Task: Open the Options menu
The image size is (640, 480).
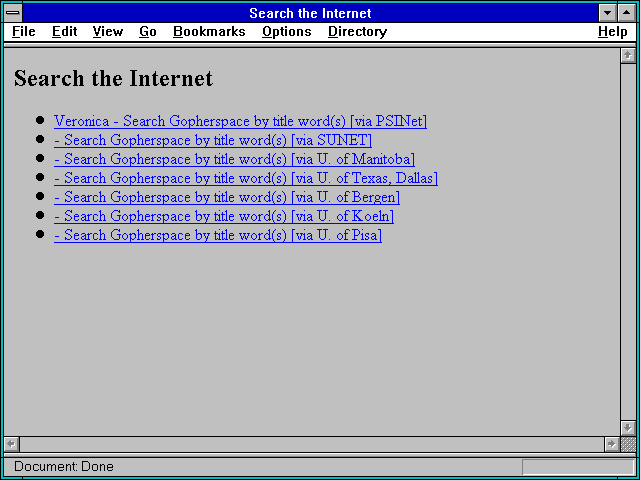Action: pos(287,32)
